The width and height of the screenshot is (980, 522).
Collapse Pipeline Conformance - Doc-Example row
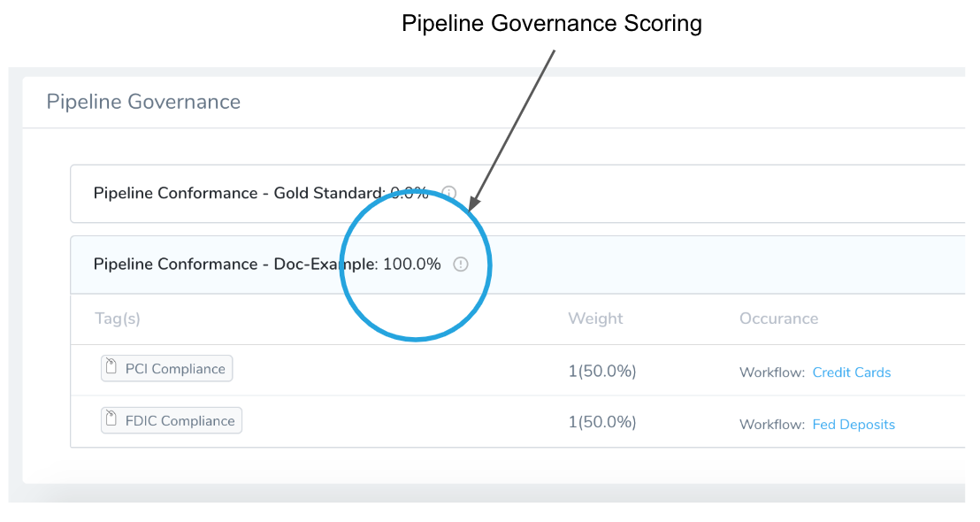[517, 265]
